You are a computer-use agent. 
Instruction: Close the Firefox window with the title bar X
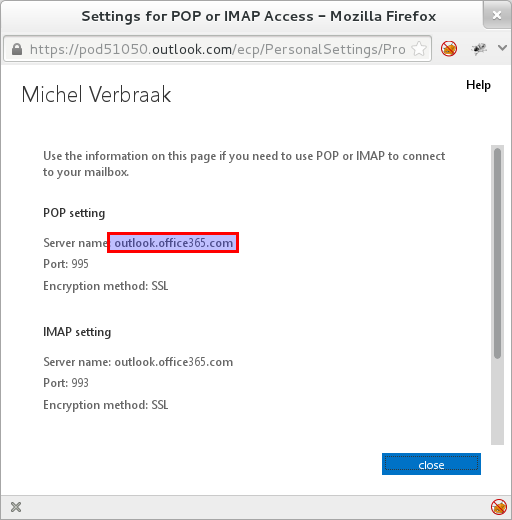click(497, 15)
